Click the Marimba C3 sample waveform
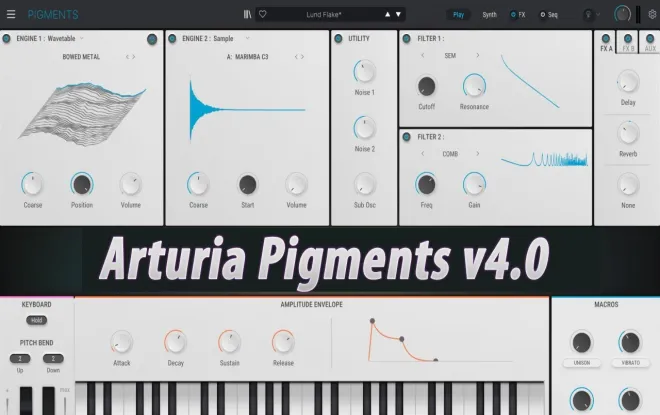Image resolution: width=660 pixels, height=415 pixels. click(x=248, y=109)
